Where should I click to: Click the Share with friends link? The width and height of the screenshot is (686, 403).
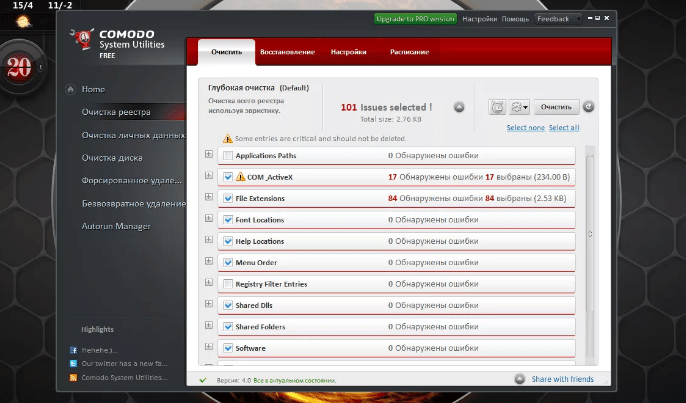coord(563,379)
